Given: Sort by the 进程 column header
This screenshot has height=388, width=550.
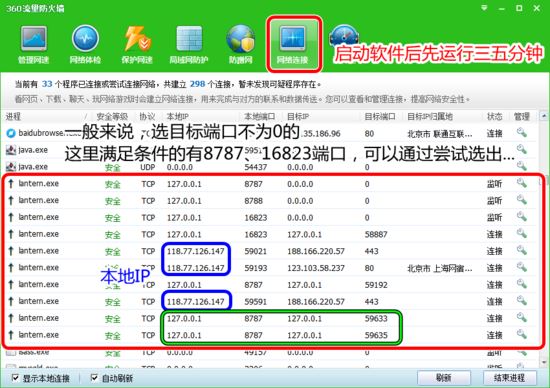Looking at the screenshot, I should click(x=13, y=116).
